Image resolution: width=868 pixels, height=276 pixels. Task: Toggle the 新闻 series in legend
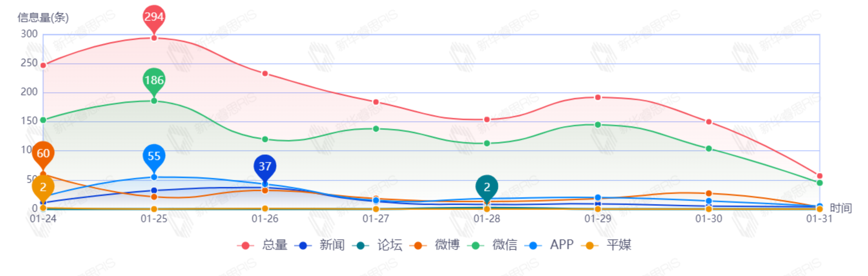pos(320,245)
